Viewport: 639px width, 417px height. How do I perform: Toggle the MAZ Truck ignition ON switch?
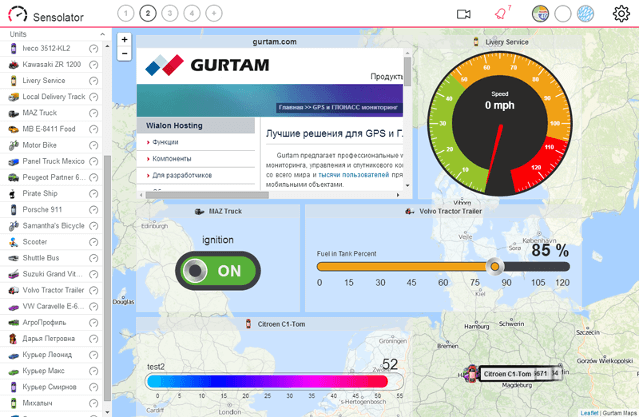pos(217,270)
